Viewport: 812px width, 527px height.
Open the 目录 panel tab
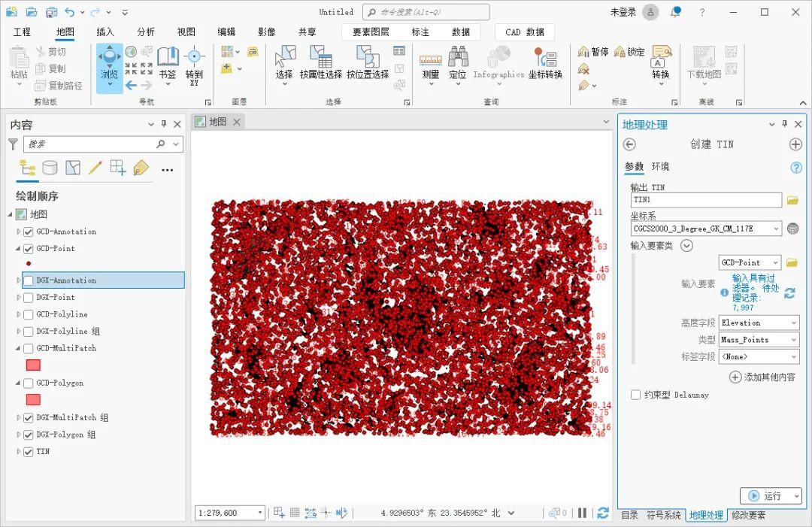tap(631, 514)
